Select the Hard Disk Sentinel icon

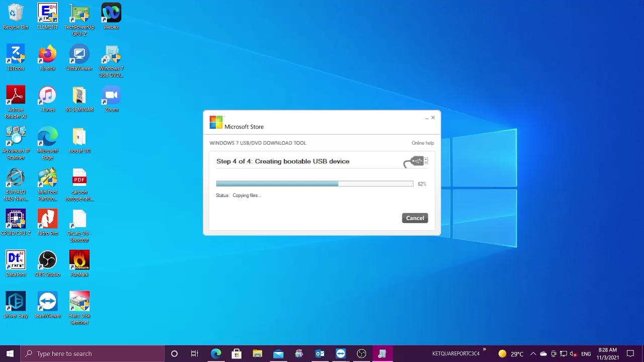click(79, 309)
